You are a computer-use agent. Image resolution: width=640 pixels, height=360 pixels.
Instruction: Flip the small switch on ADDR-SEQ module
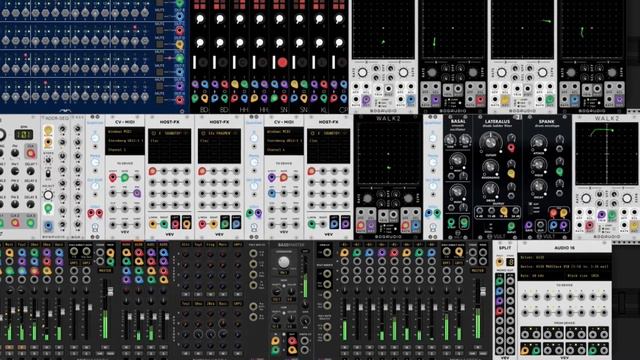pyautogui.click(x=48, y=173)
